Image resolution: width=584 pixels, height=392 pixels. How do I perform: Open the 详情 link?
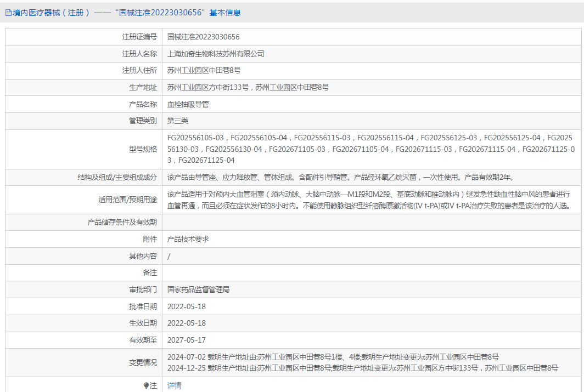point(175,385)
